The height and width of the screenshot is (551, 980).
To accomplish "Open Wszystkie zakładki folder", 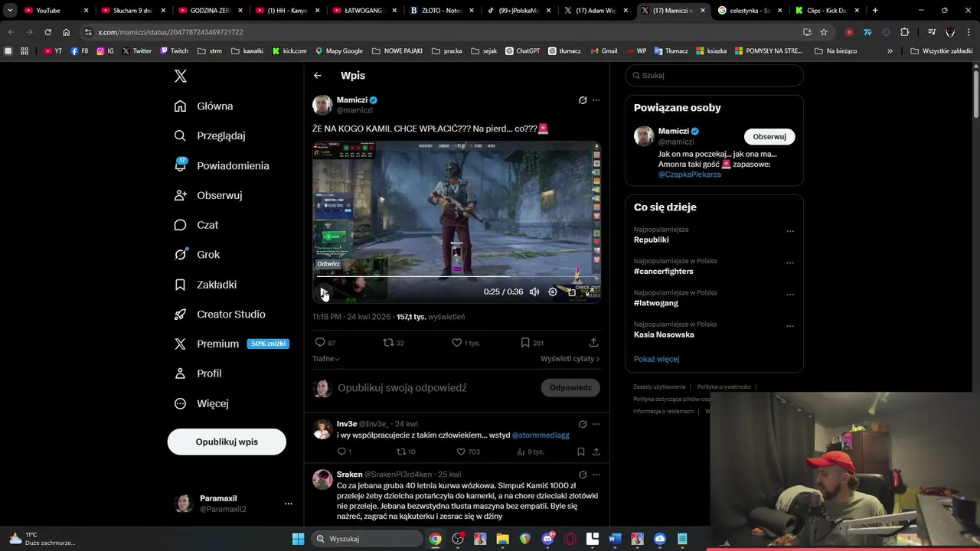I will click(941, 51).
